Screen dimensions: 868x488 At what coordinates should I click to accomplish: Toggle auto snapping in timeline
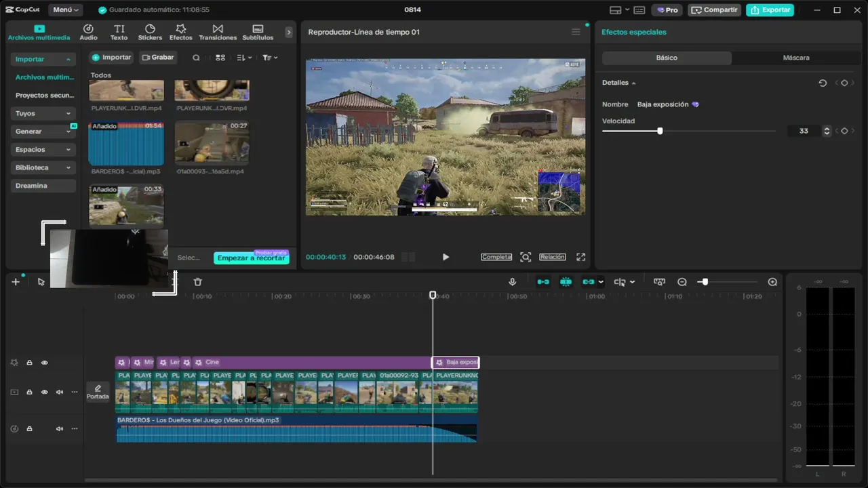tap(566, 282)
